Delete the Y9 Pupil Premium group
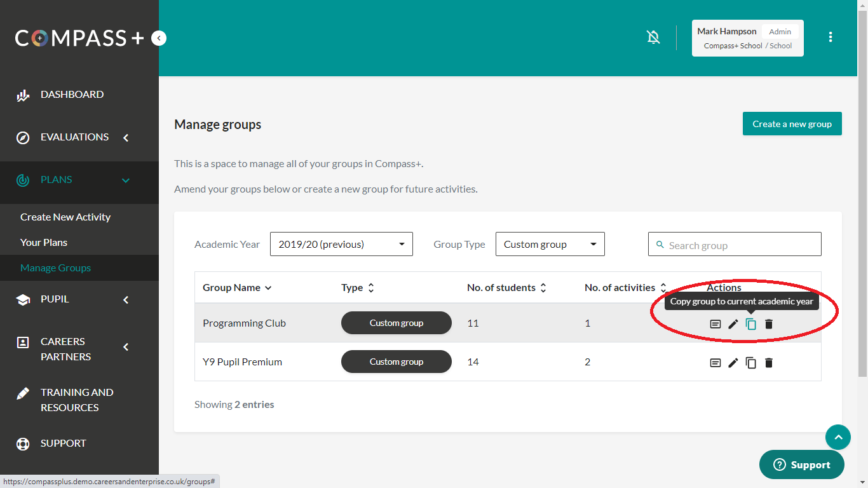Image resolution: width=868 pixels, height=488 pixels. (x=769, y=363)
